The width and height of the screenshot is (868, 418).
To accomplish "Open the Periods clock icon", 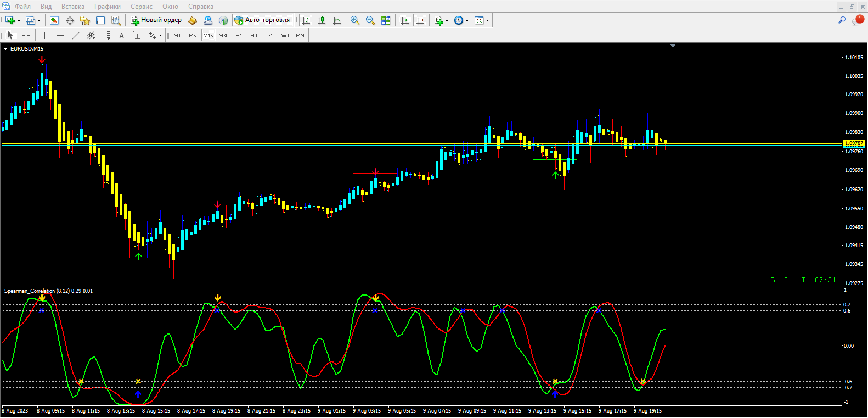I will click(x=459, y=20).
